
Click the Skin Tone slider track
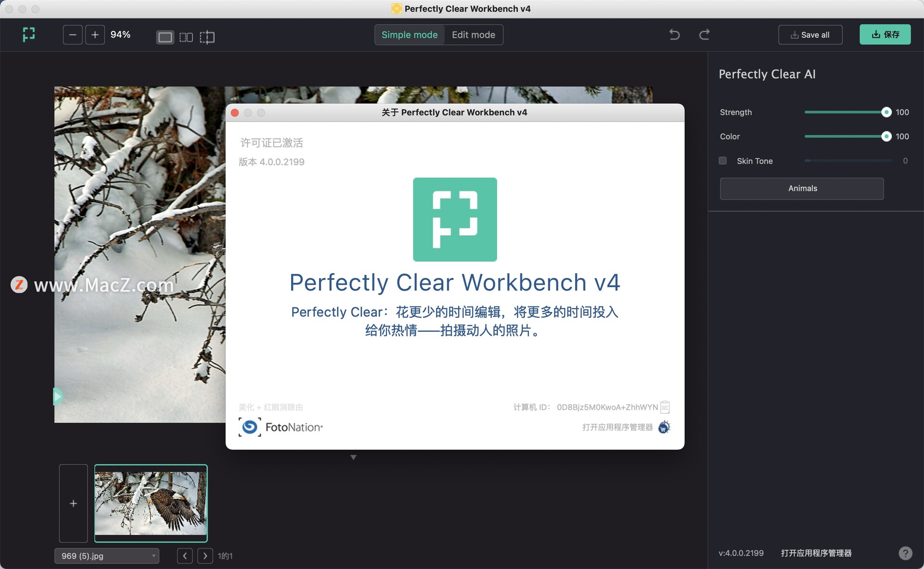point(848,161)
